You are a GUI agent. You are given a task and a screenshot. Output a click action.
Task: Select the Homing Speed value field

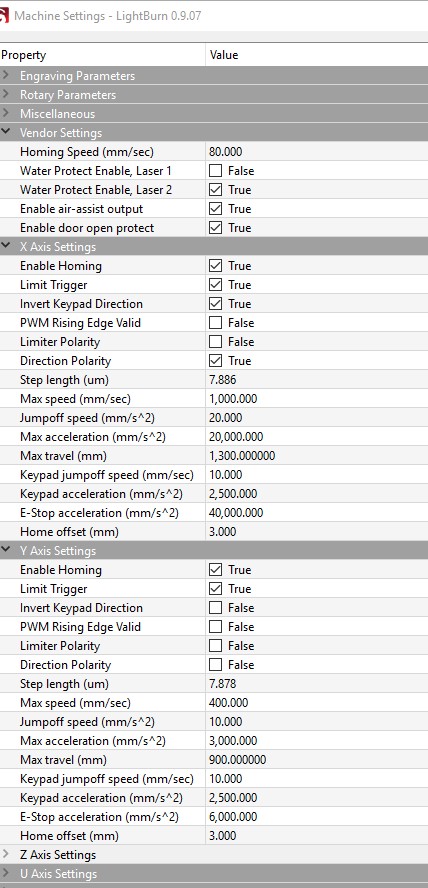pyautogui.click(x=316, y=152)
